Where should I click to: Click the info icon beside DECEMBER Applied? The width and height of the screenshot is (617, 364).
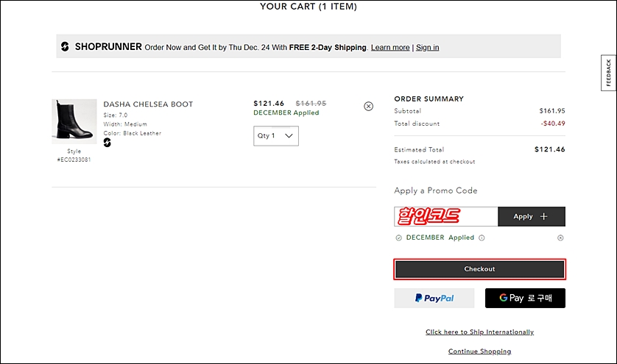pyautogui.click(x=482, y=238)
